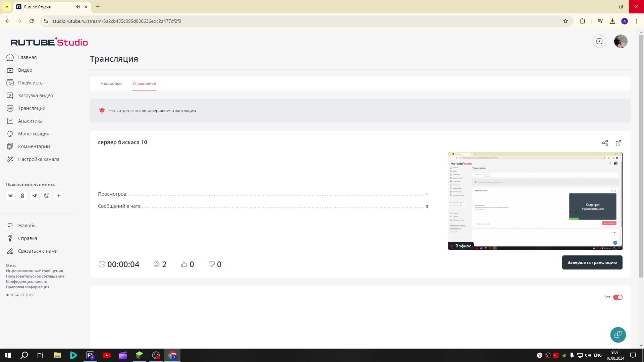This screenshot has height=362, width=644.
Task: Click Завершить трансляцию button
Action: coord(592,262)
